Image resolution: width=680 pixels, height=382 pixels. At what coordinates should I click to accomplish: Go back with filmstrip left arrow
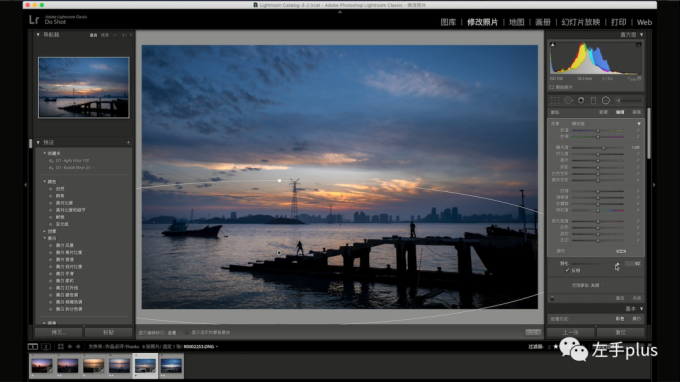pos(69,346)
